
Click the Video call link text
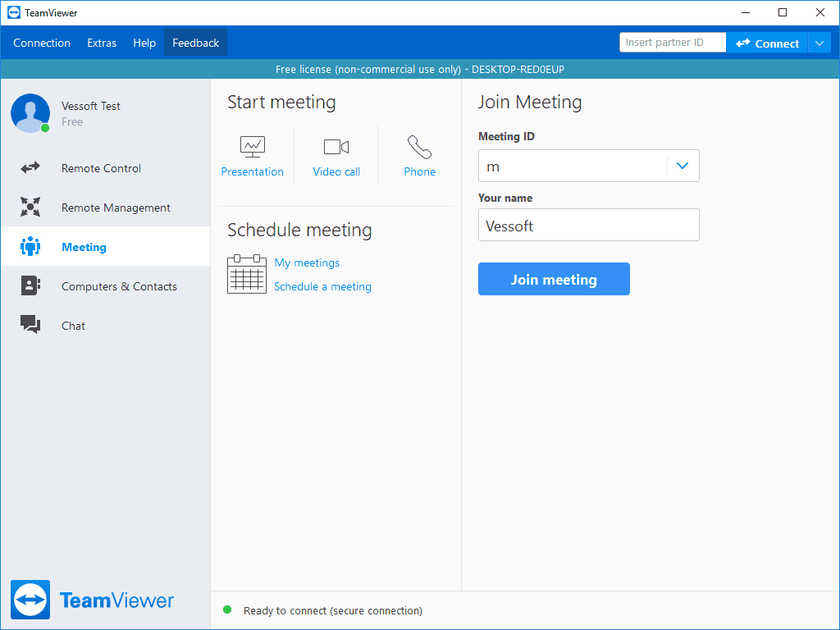tap(336, 172)
